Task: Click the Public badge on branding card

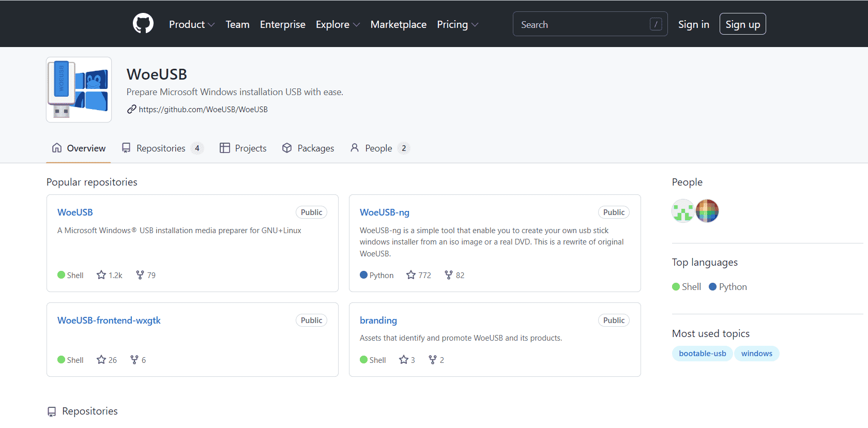Action: click(x=614, y=320)
